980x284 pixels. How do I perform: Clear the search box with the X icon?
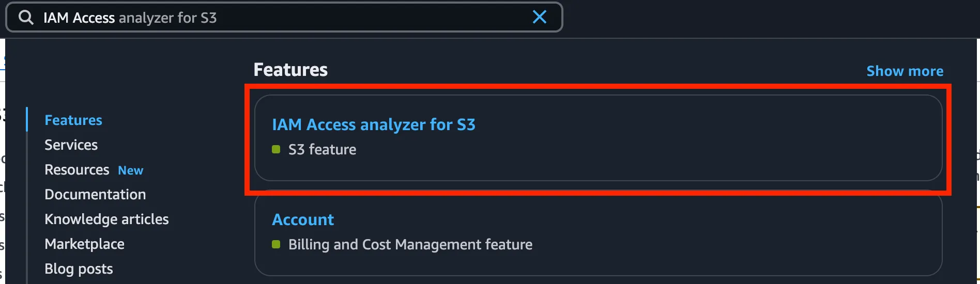(539, 17)
